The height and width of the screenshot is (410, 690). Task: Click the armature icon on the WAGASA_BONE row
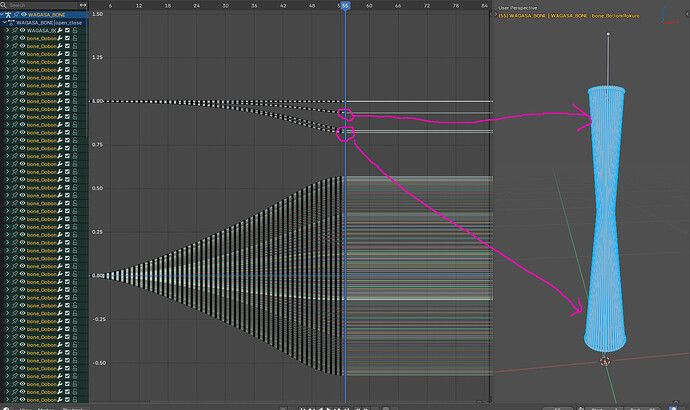pyautogui.click(x=8, y=15)
